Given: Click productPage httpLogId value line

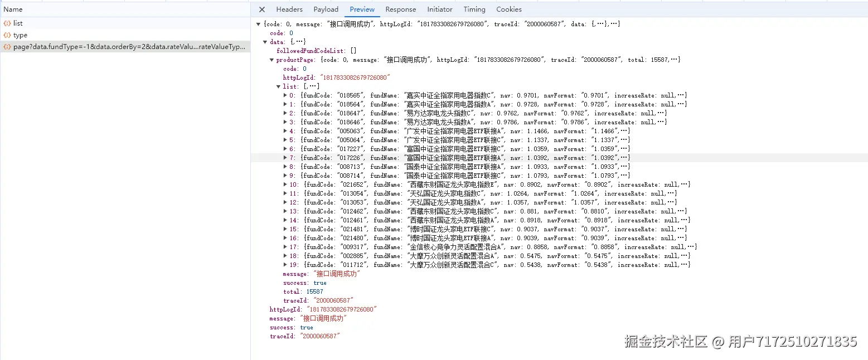Looking at the screenshot, I should pyautogui.click(x=337, y=78).
